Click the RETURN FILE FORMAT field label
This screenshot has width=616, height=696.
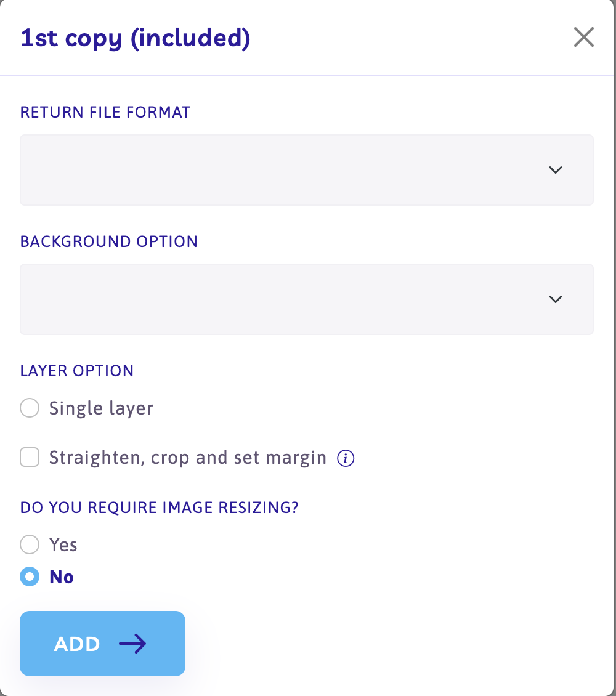105,112
